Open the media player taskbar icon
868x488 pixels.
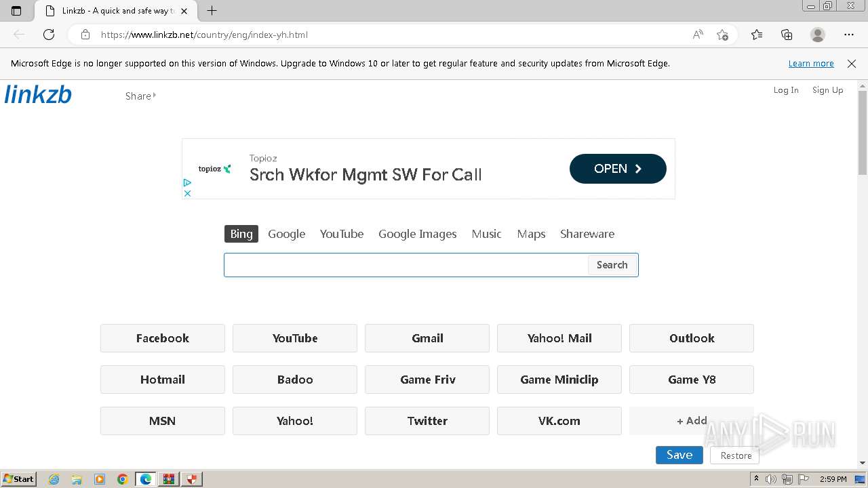[x=100, y=479]
